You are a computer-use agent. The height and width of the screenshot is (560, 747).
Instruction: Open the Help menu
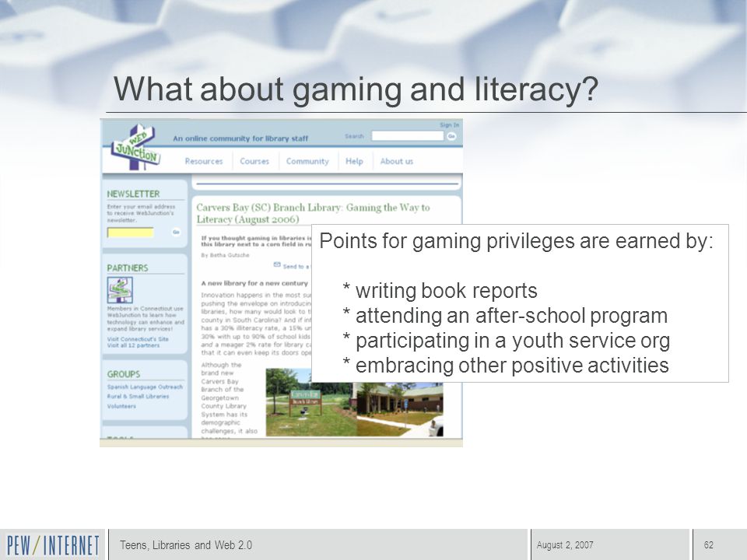pyautogui.click(x=354, y=162)
